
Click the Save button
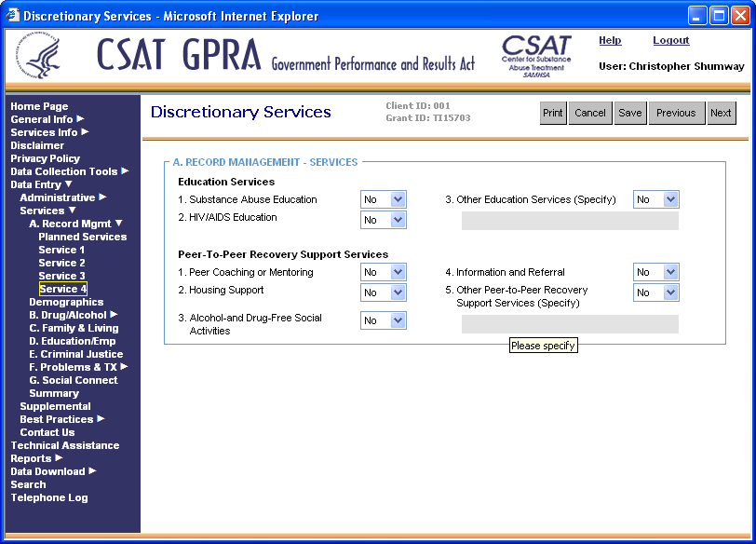pos(630,113)
